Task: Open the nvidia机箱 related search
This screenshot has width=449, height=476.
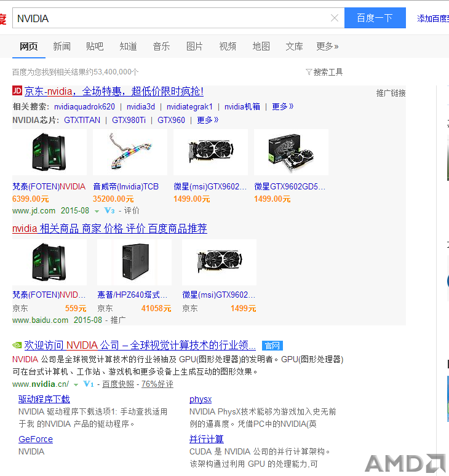Action: click(x=242, y=106)
